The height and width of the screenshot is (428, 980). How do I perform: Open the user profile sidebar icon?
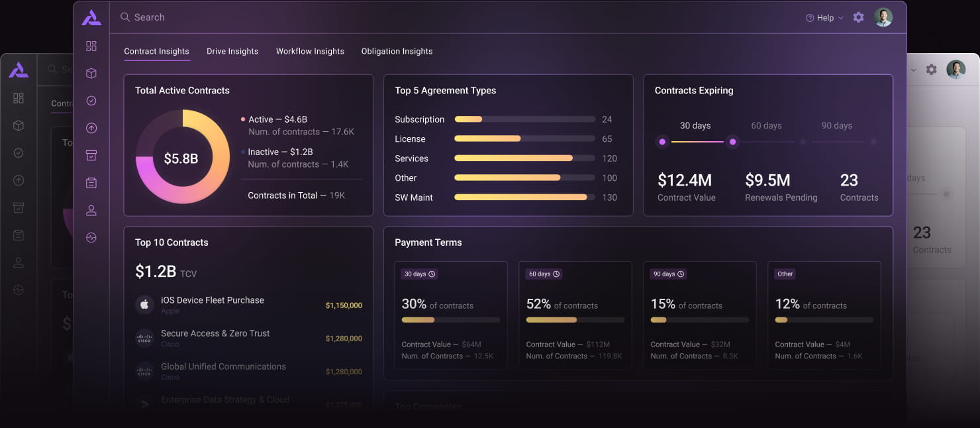91,211
